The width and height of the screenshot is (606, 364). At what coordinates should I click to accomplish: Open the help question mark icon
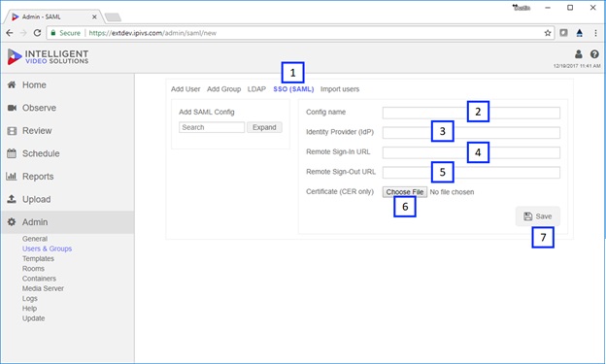594,54
